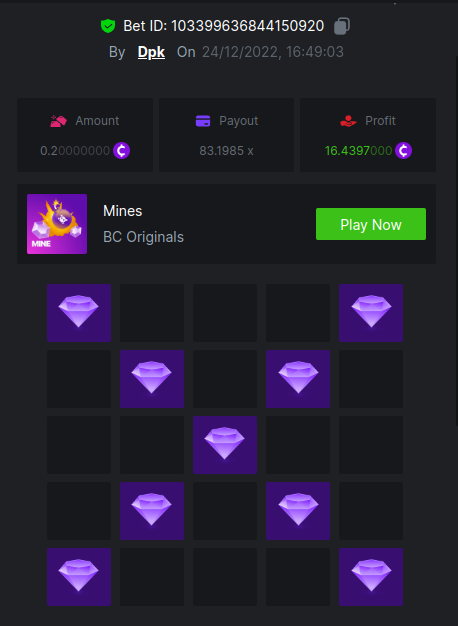Click the Play Now button
The image size is (458, 626).
pyautogui.click(x=371, y=224)
